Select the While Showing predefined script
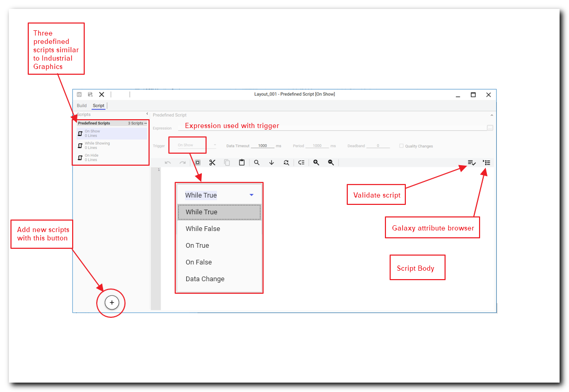 97,145
